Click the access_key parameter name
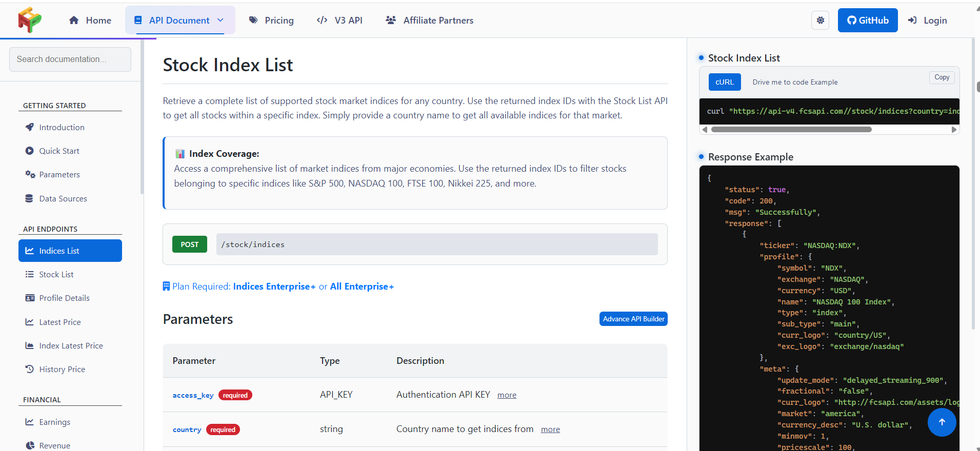 pyautogui.click(x=193, y=395)
